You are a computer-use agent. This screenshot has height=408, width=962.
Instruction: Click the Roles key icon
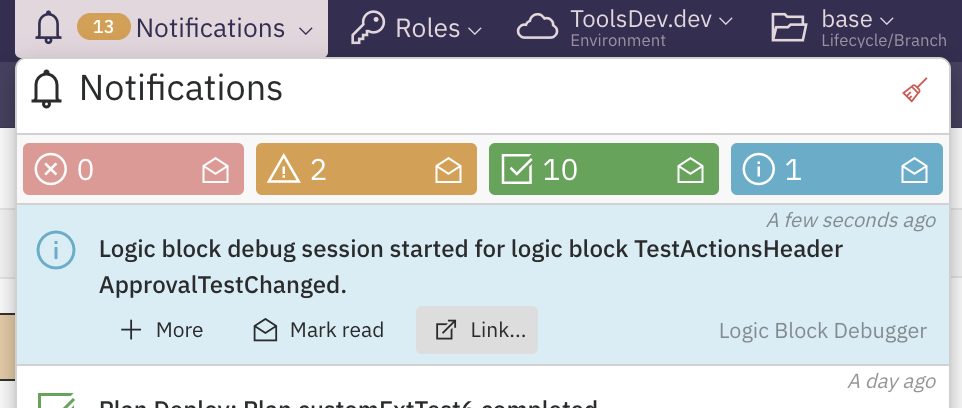[368, 28]
